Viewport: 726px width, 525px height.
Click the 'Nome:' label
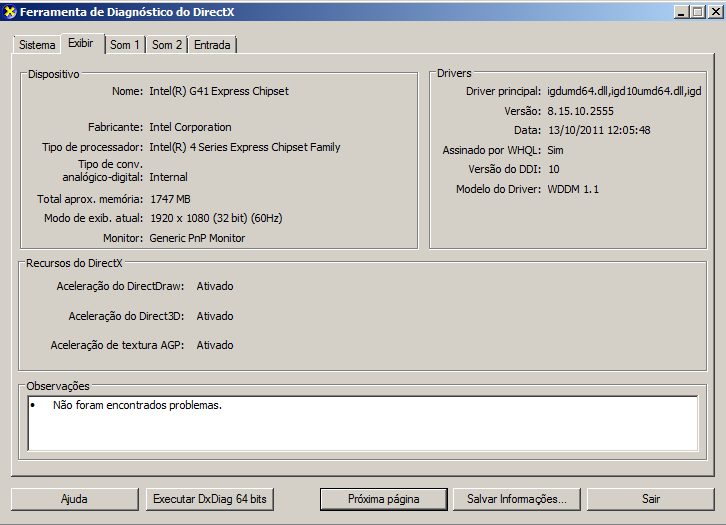[x=127, y=91]
